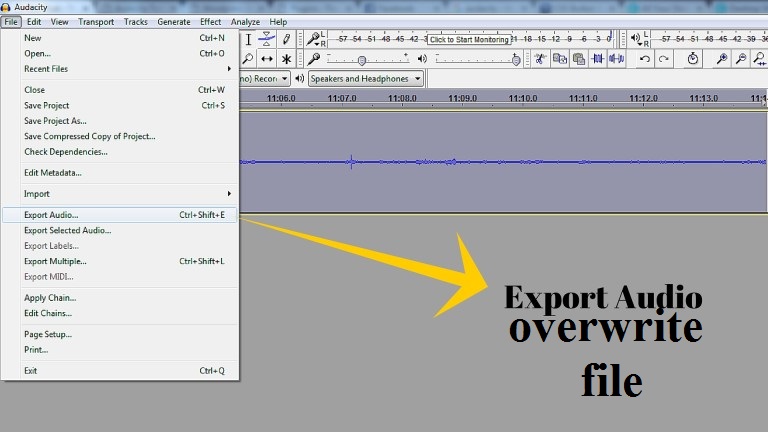Open Speakers and Headphones device dropdown
This screenshot has height=432, width=768.
tap(365, 79)
